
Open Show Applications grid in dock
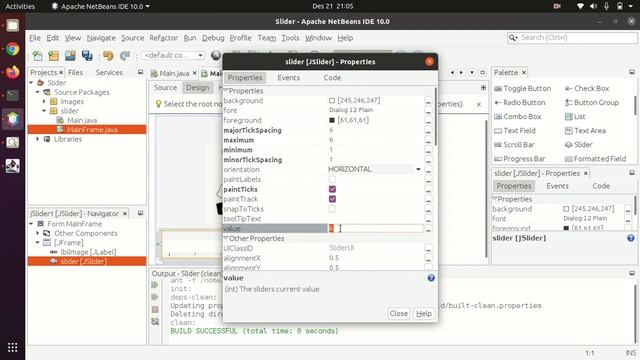(12, 347)
